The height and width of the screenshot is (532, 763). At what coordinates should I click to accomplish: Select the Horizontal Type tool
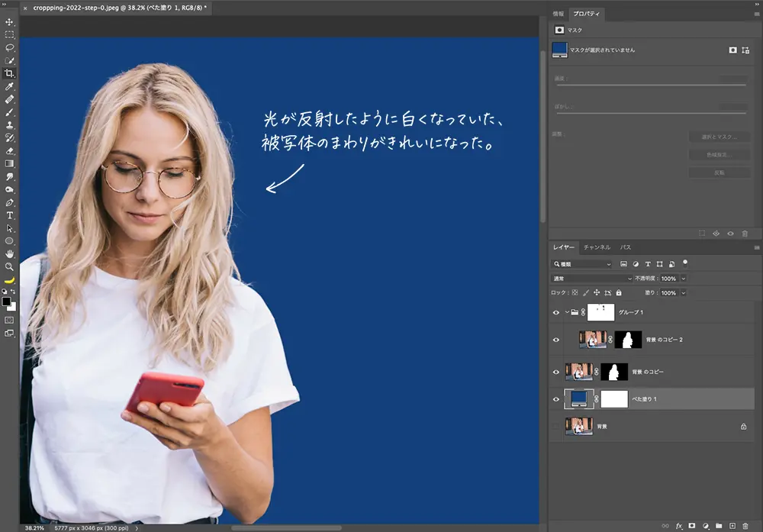point(10,216)
